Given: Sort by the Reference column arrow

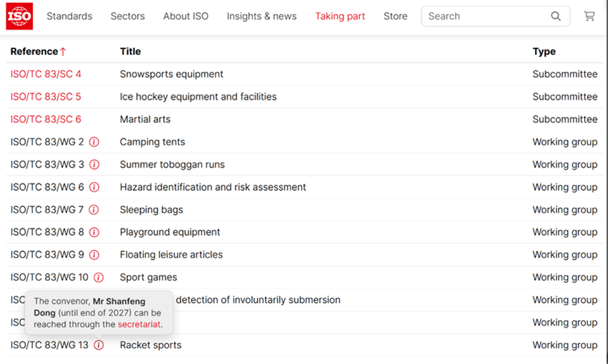Looking at the screenshot, I should [x=63, y=51].
